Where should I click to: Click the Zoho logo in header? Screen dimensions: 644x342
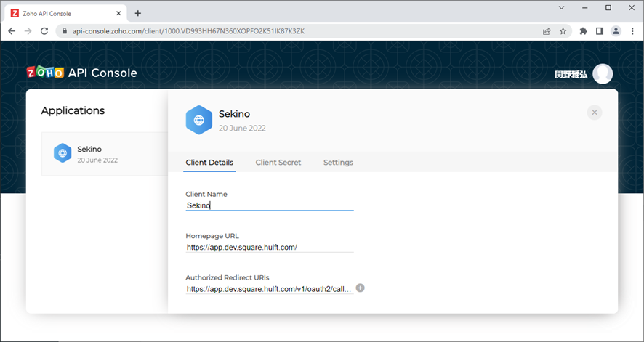(x=45, y=73)
